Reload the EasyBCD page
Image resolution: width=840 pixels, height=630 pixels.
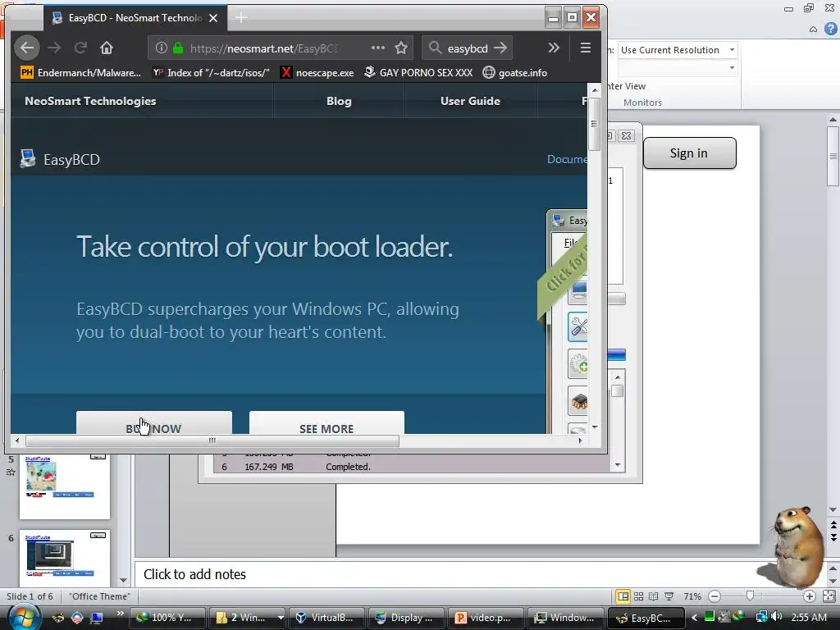(80, 48)
